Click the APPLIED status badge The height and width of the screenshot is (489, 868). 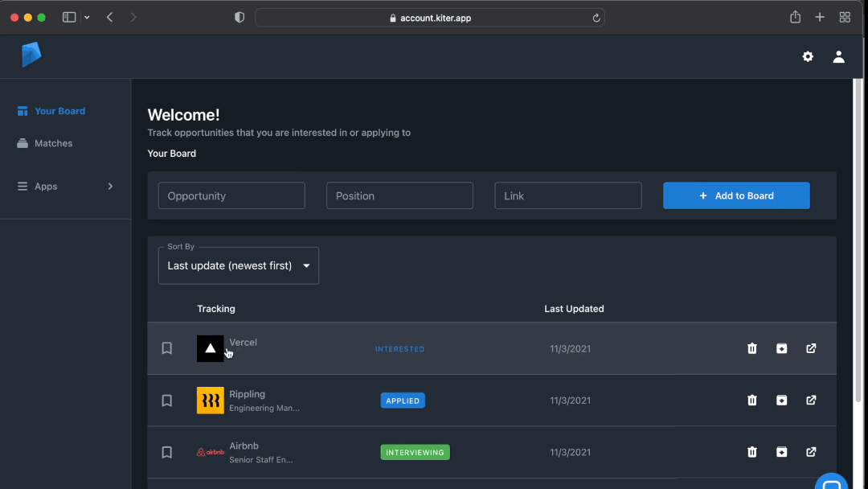pos(403,401)
